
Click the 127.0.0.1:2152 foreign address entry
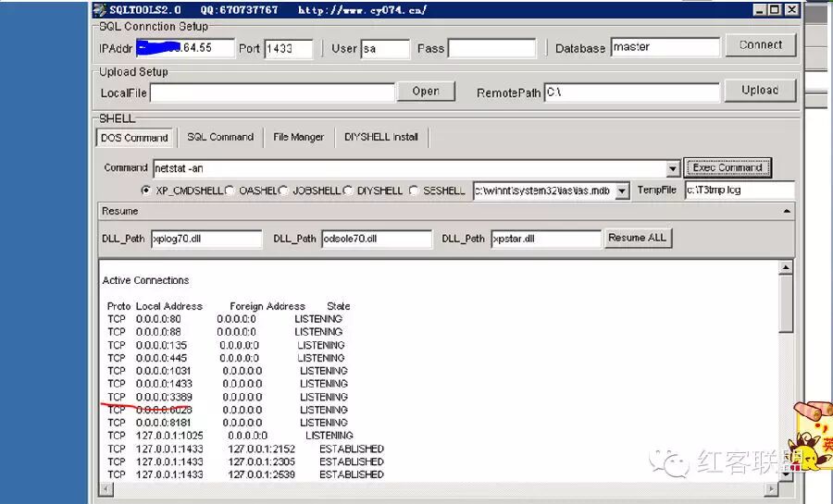pos(261,449)
